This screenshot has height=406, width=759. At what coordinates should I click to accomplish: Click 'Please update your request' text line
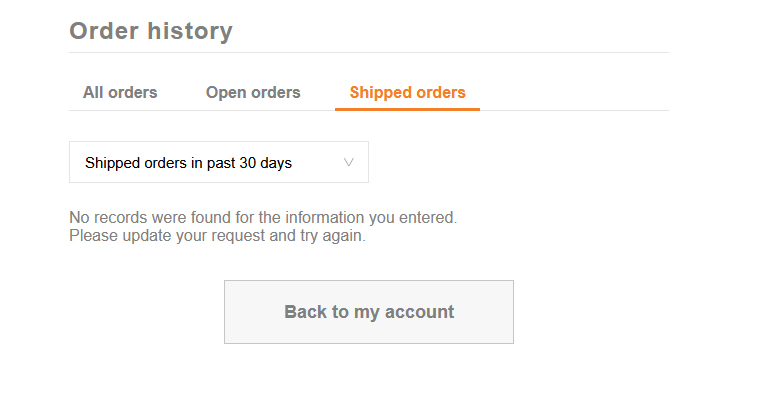[217, 237]
